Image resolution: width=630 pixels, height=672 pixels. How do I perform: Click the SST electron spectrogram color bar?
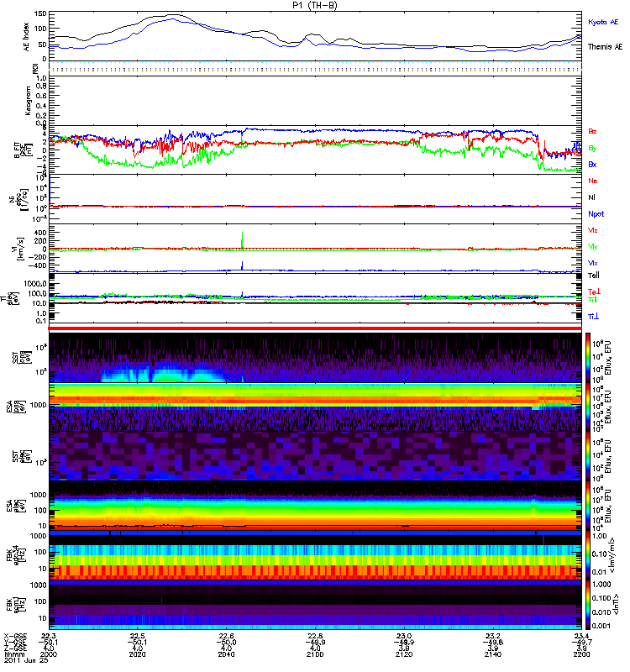click(x=588, y=456)
